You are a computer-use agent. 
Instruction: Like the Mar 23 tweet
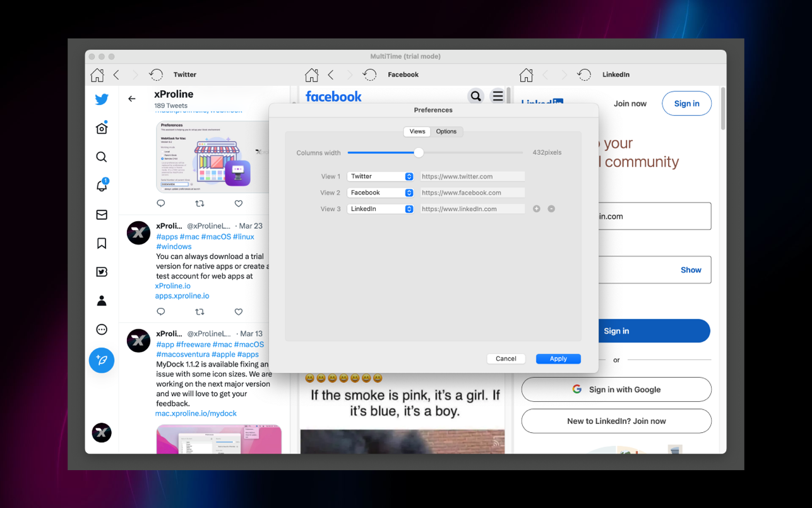[238, 311]
